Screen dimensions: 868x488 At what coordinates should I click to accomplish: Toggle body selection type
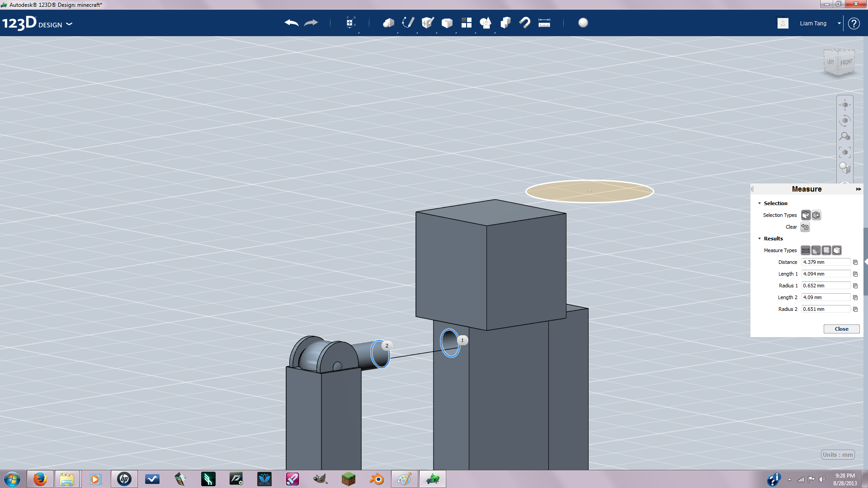pos(816,215)
